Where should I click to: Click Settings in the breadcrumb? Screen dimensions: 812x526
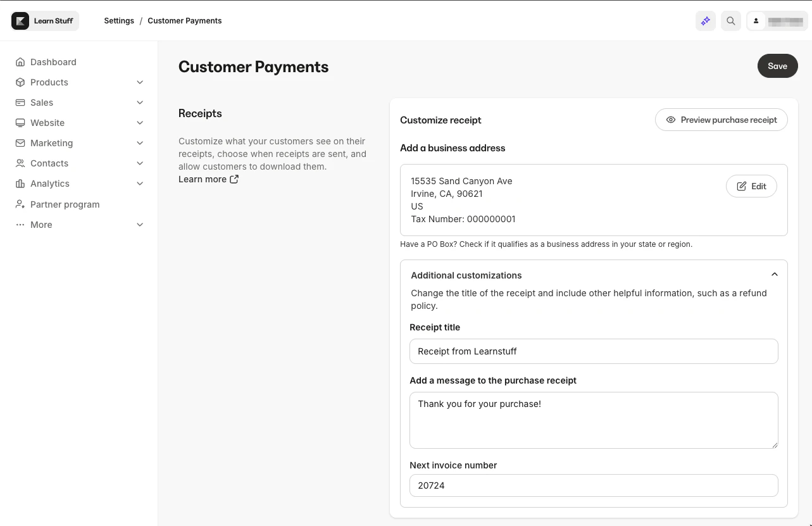(x=119, y=20)
